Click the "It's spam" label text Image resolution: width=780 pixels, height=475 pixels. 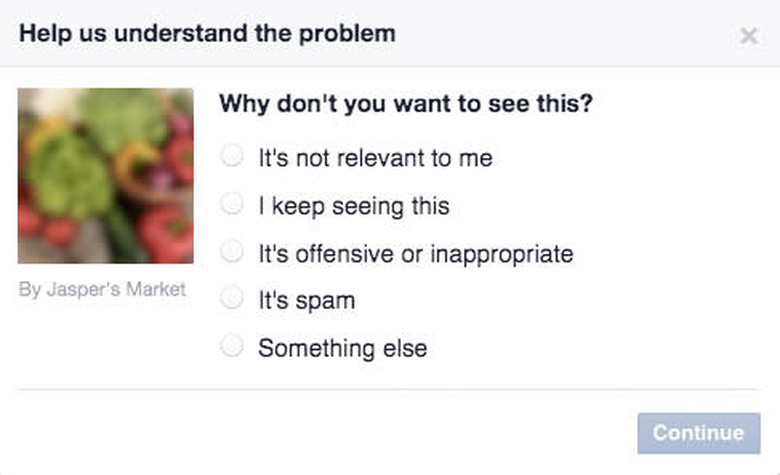[x=307, y=301]
